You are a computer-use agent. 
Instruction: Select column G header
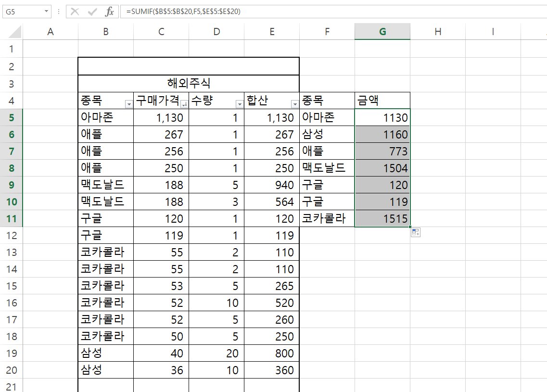pyautogui.click(x=382, y=32)
